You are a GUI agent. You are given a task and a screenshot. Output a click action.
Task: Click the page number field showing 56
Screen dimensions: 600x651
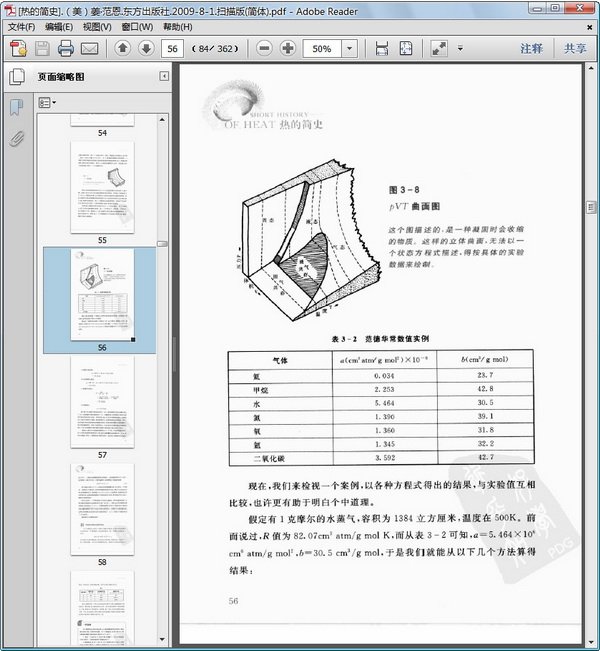pyautogui.click(x=172, y=49)
